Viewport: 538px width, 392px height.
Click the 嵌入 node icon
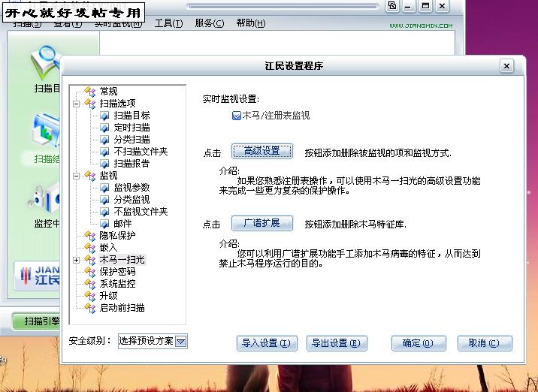90,248
